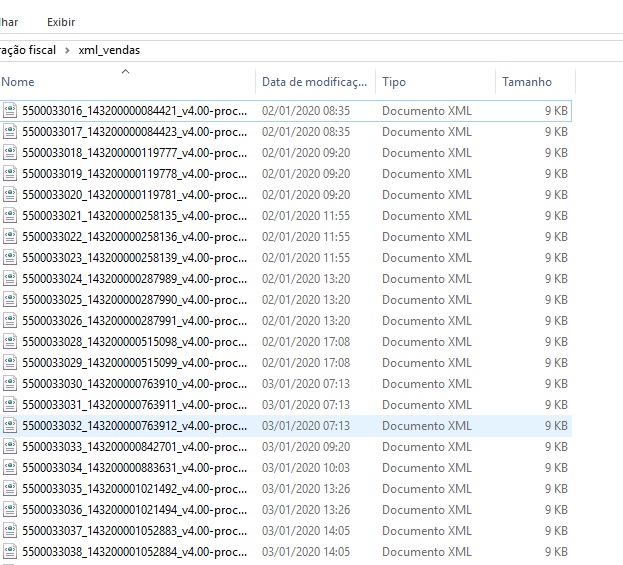Select file name 5500033016_143200000084421_v4.00-proc...
This screenshot has width=623, height=565.
coord(134,111)
